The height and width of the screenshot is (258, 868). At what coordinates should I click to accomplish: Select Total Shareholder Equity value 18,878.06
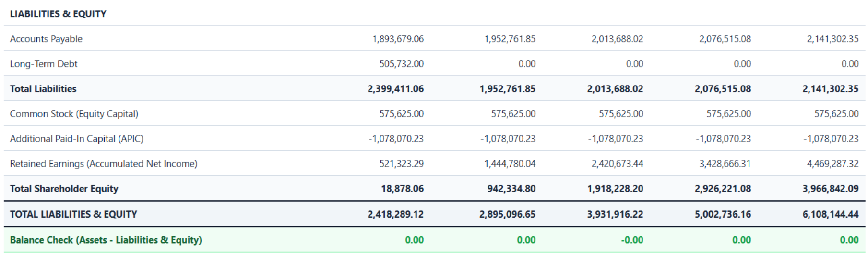pos(403,189)
